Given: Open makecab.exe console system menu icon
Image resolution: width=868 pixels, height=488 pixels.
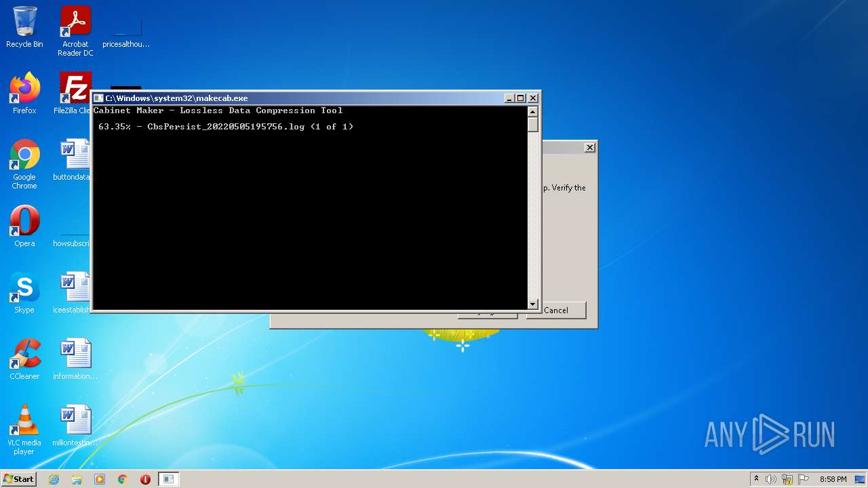Looking at the screenshot, I should [x=98, y=98].
